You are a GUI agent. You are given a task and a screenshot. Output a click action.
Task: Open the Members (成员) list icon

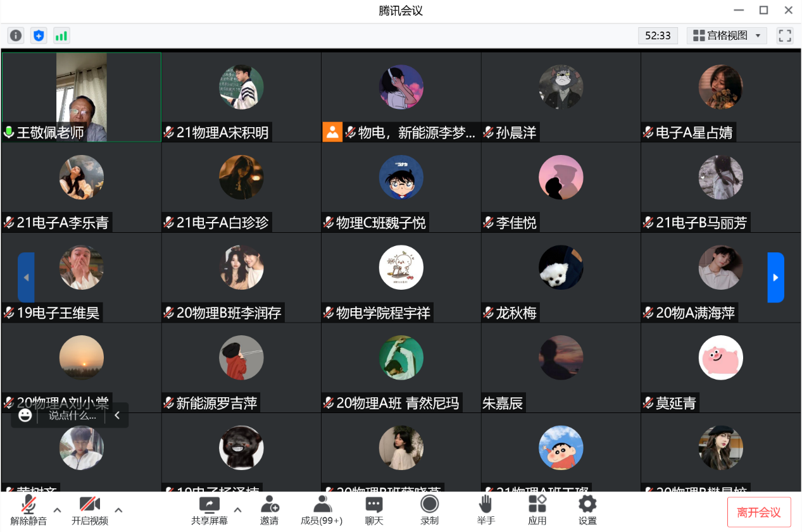point(322,510)
